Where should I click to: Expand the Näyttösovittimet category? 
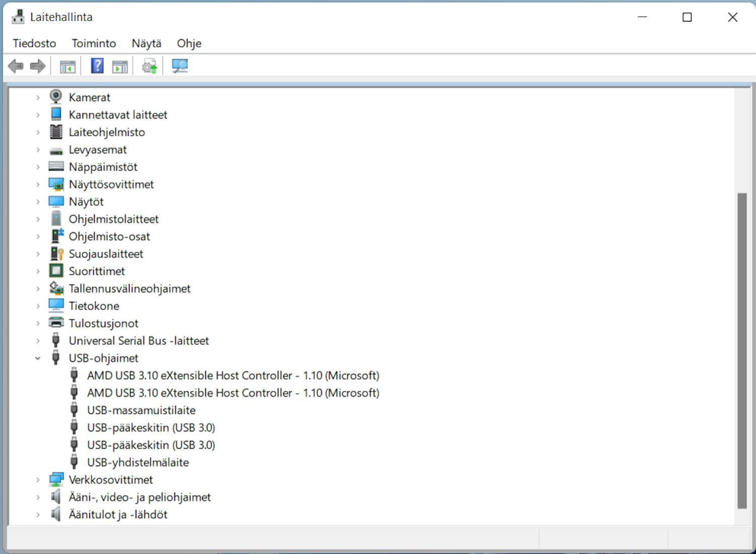tap(38, 185)
